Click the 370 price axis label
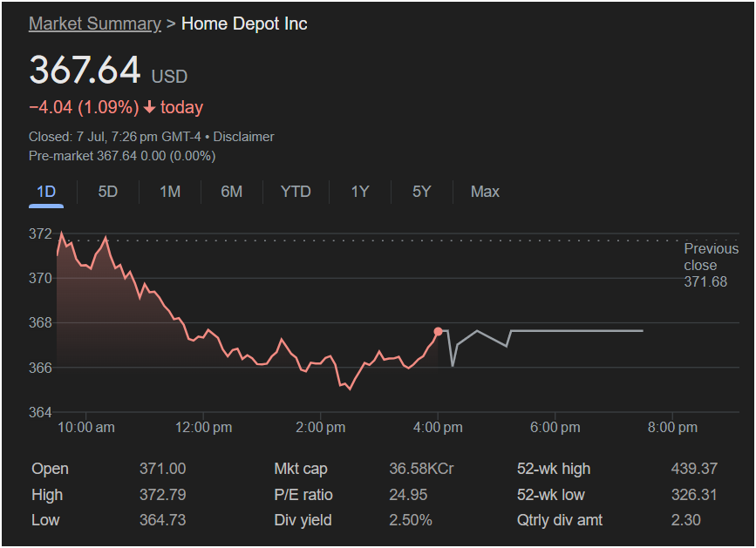Screen dimensions: 756x548 pos(40,278)
